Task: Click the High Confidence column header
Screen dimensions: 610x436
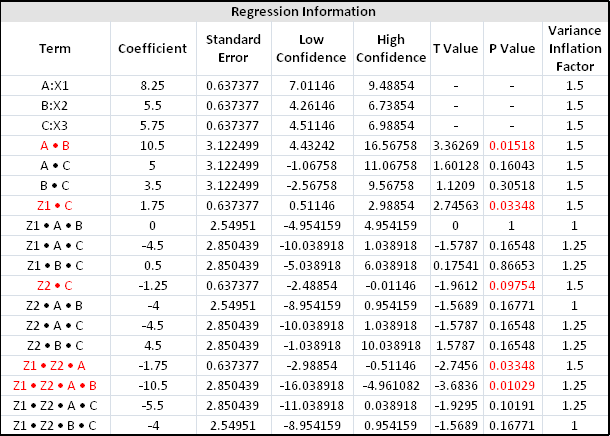Action: (x=391, y=49)
